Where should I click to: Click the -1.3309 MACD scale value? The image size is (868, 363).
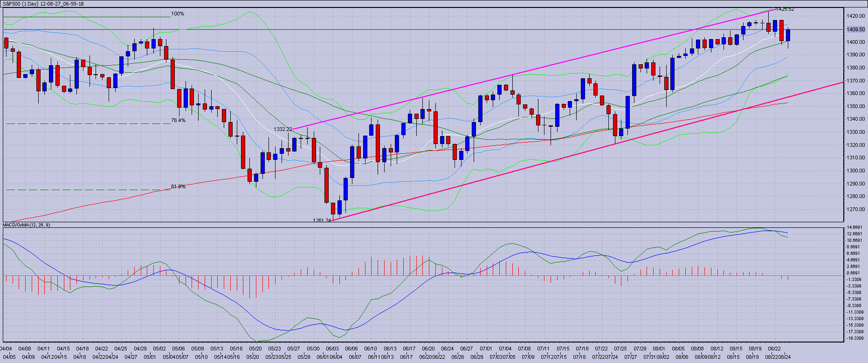click(x=855, y=279)
